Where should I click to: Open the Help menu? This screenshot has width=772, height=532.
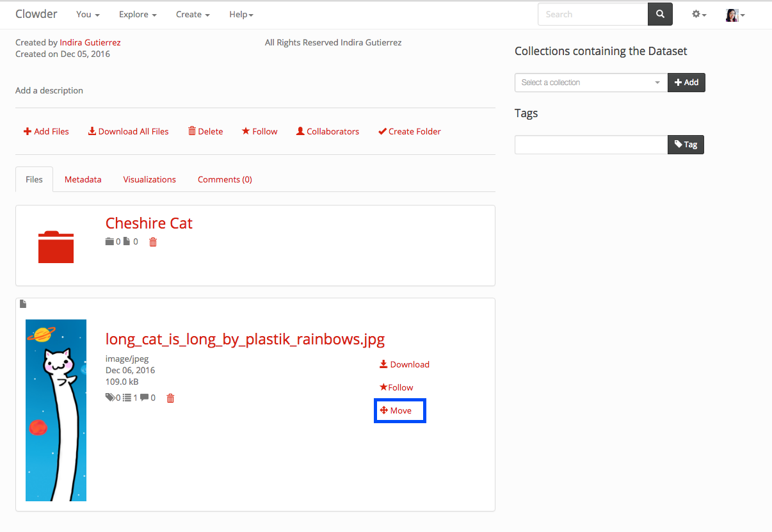click(x=241, y=14)
